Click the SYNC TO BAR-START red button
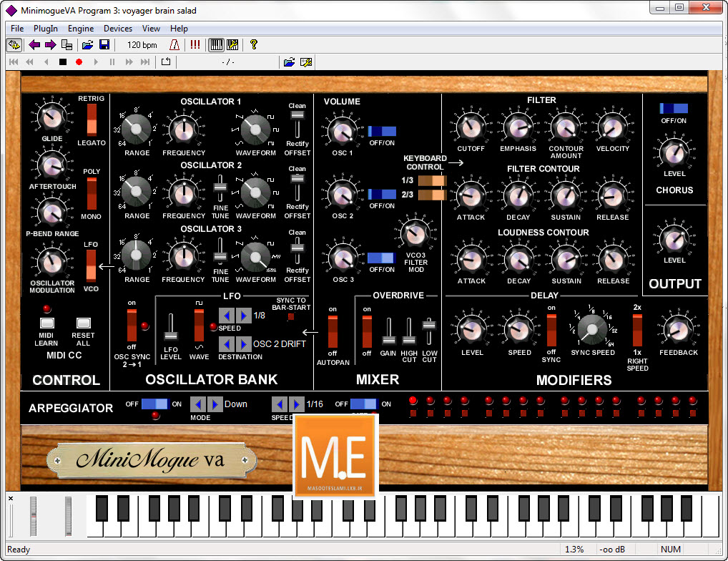Screen dimensions: 728x561 291,317
